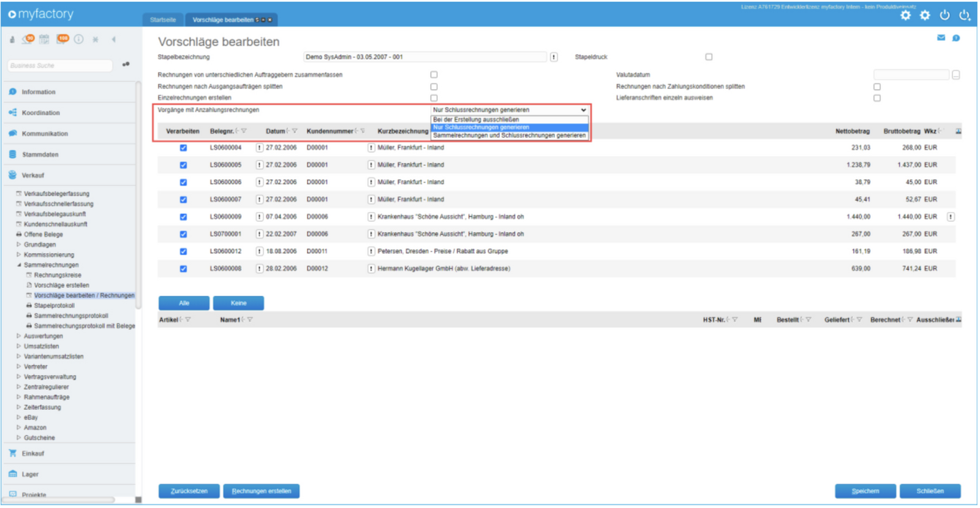
Task: Switch to the Startseite tab
Action: [163, 20]
